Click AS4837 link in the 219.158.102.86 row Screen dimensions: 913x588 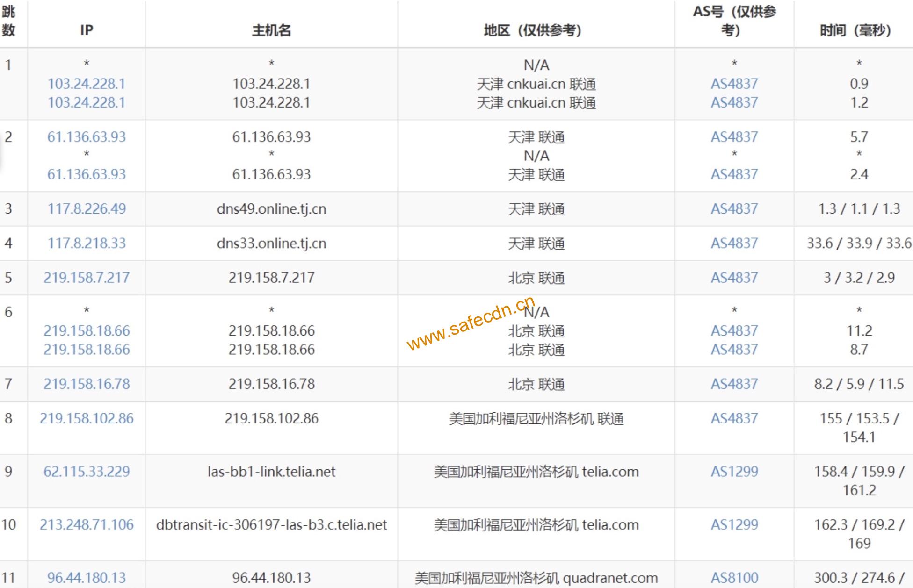[734, 418]
